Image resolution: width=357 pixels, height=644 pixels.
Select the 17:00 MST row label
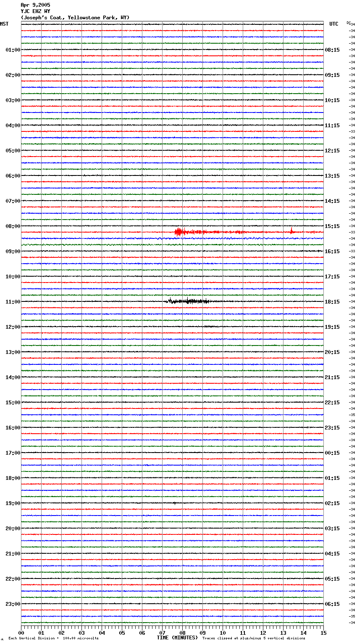13,453
